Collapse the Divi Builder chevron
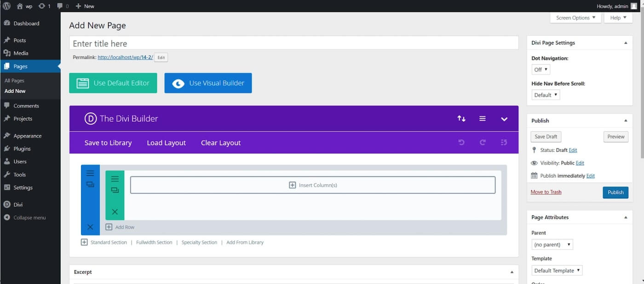 pyautogui.click(x=504, y=119)
